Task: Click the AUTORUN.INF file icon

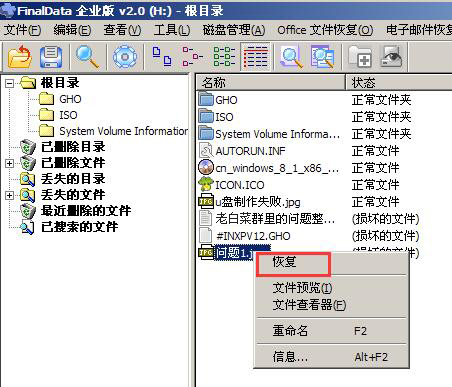Action: [x=206, y=150]
